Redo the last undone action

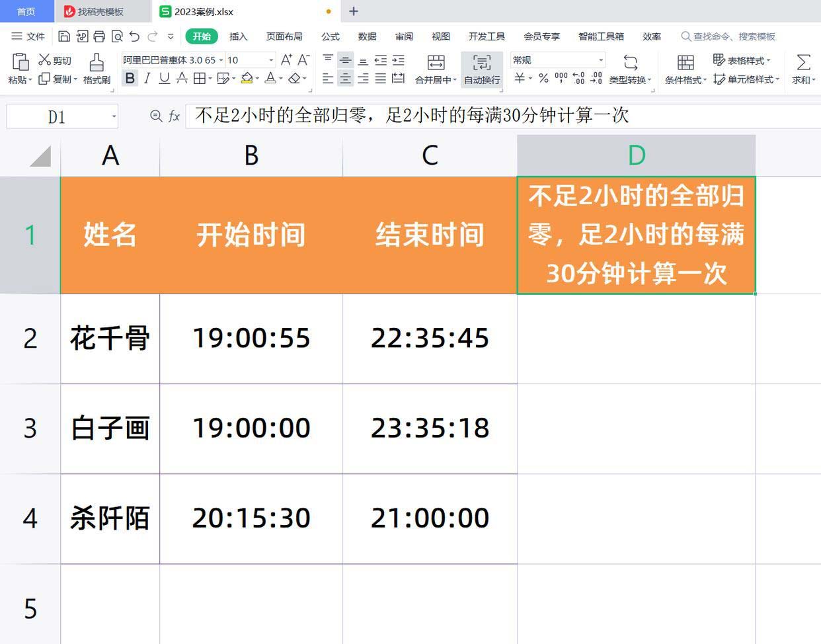tap(153, 36)
